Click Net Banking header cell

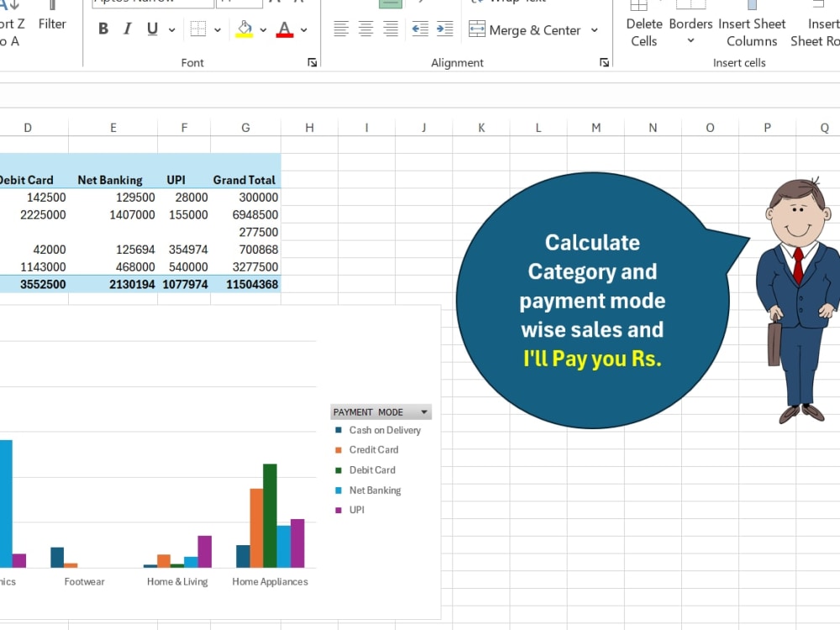tap(113, 180)
